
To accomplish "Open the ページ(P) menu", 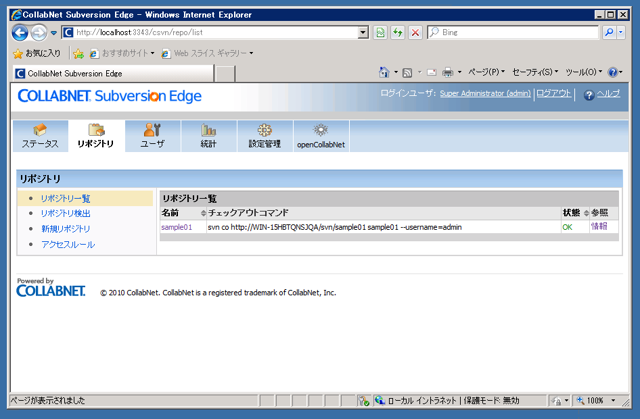I will pyautogui.click(x=486, y=72).
